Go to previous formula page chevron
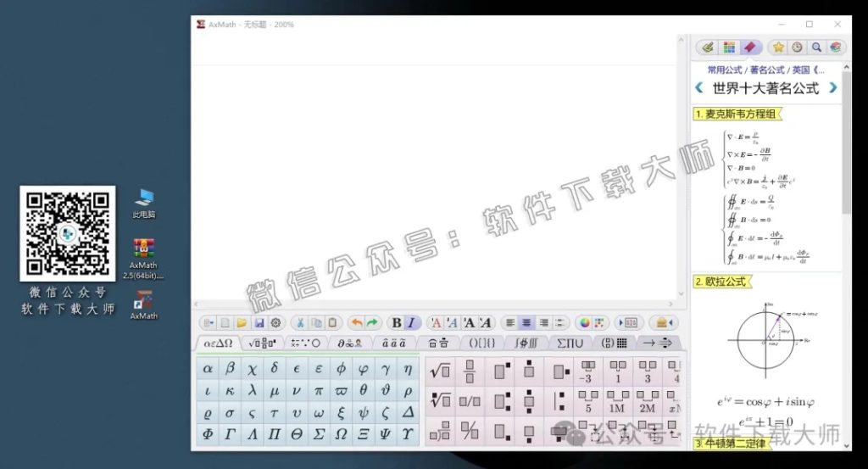 pos(699,87)
